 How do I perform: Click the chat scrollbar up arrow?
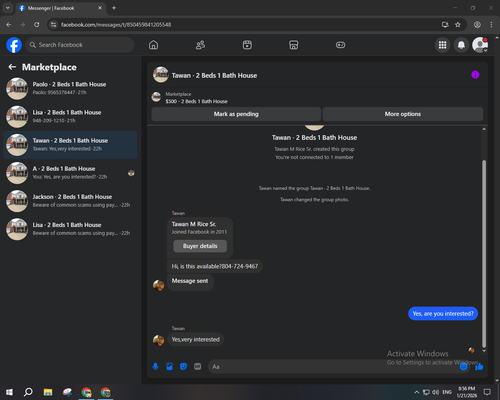pyautogui.click(x=484, y=129)
